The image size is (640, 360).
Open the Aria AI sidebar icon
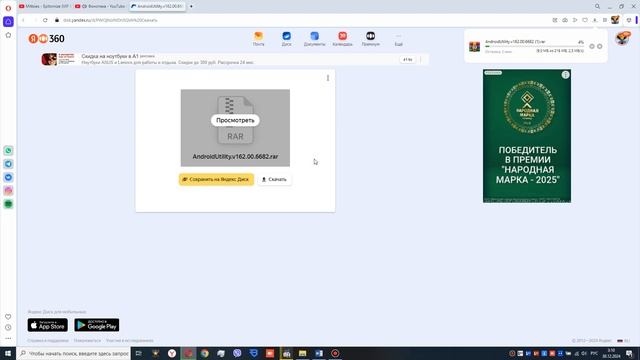pos(8,21)
